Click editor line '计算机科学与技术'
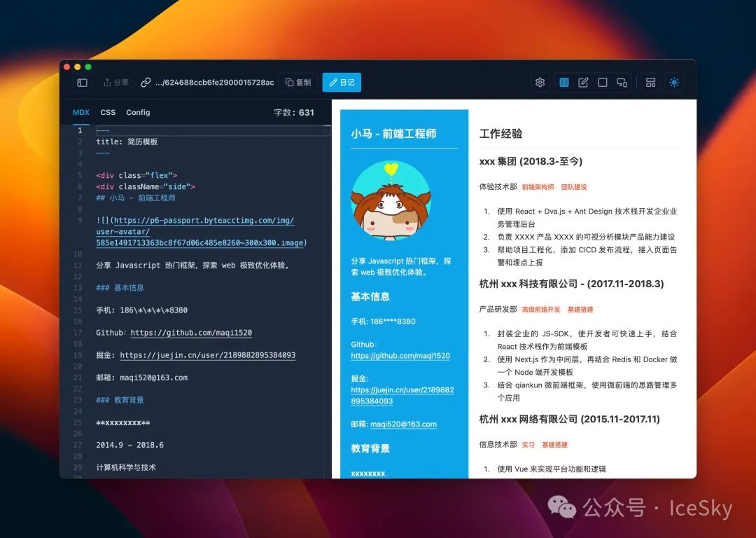The image size is (756, 538). [126, 467]
